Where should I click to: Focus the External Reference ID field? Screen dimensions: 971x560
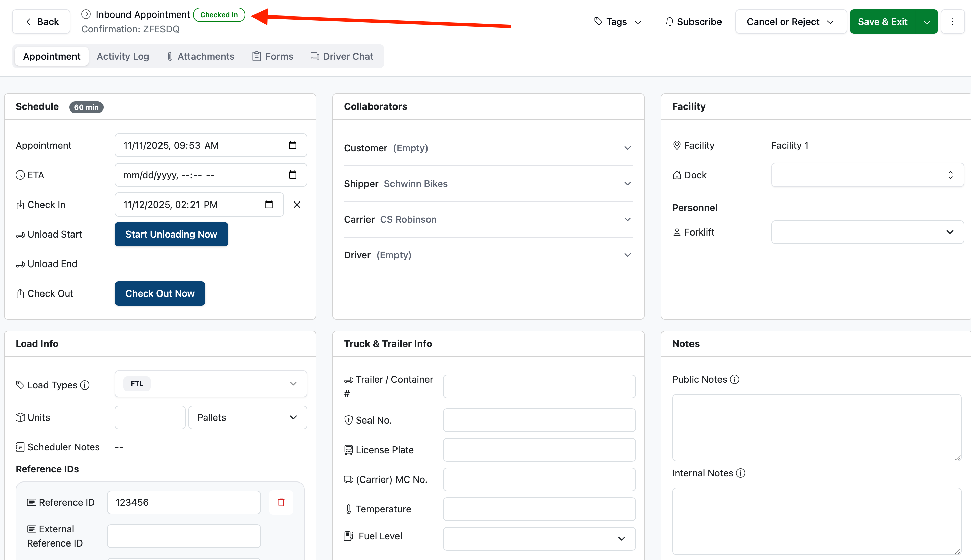tap(183, 536)
